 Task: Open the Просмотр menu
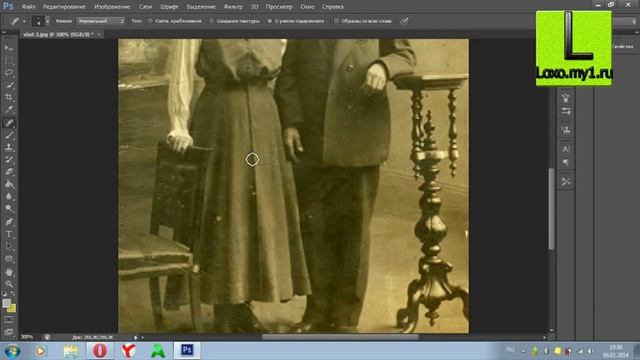tap(279, 7)
